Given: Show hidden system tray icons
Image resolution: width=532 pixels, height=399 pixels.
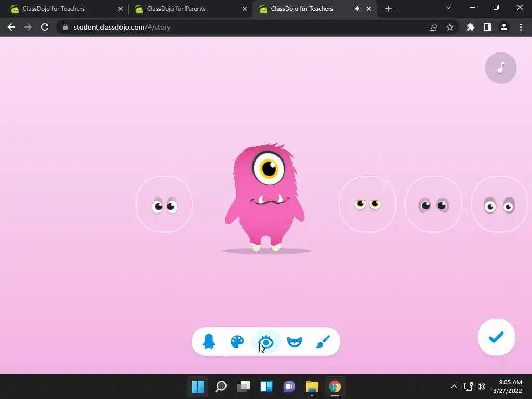Looking at the screenshot, I should coord(454,387).
